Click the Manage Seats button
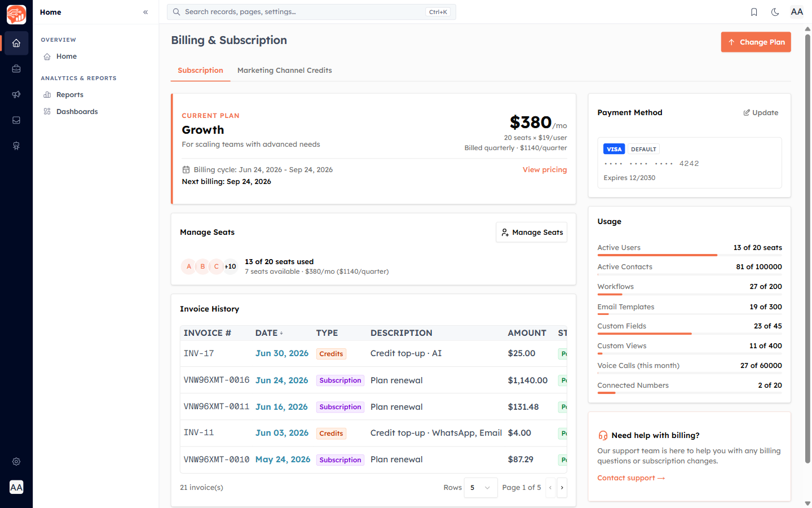This screenshot has width=812, height=508. (x=531, y=232)
